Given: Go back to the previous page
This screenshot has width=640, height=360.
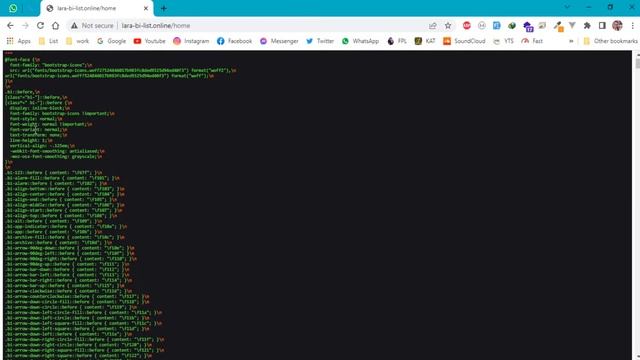Looking at the screenshot, I should coord(10,25).
